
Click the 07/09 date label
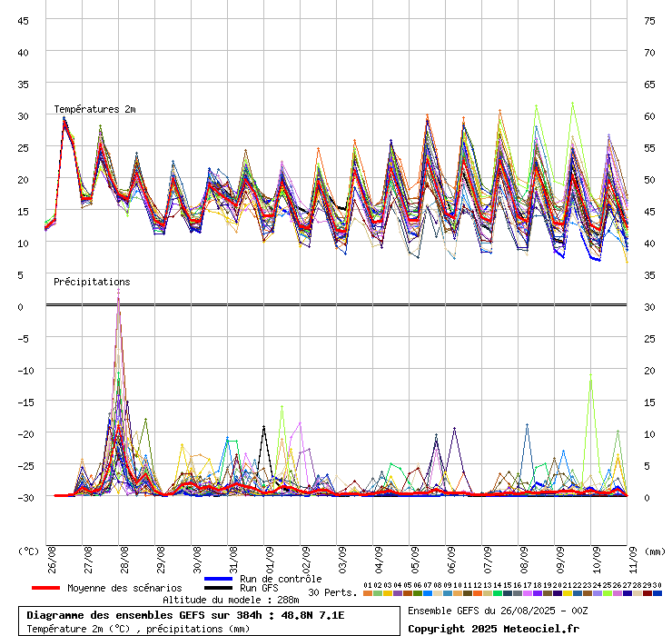(488, 560)
